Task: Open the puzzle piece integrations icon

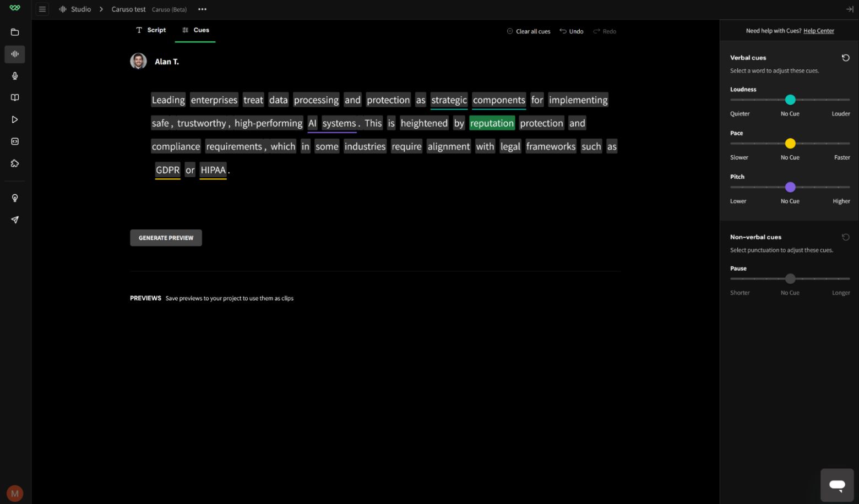Action: (x=15, y=163)
